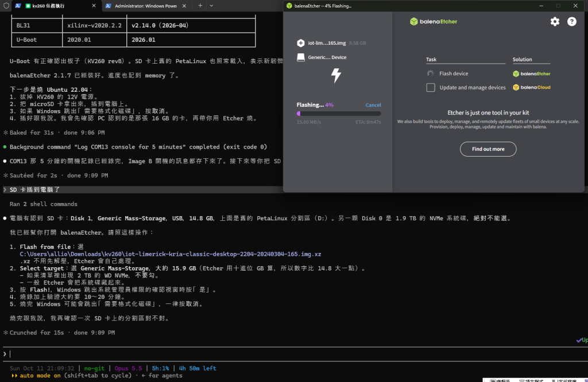Open balenaEtcher settings gear
Image resolution: width=588 pixels, height=382 pixels.
pyautogui.click(x=555, y=22)
